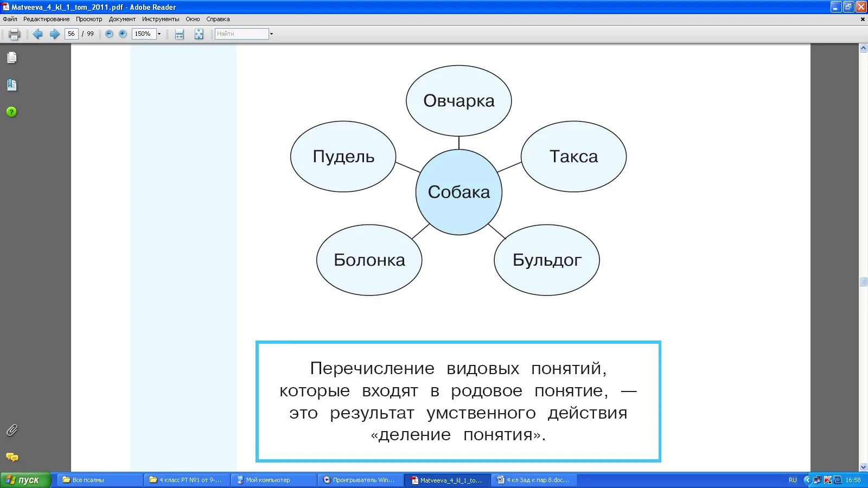Open the Find options dropdown arrow
This screenshot has width=868, height=488.
tap(271, 34)
